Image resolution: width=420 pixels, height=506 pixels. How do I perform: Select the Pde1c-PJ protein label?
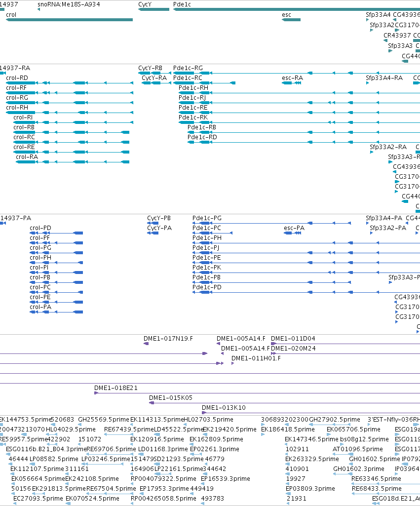point(206,248)
